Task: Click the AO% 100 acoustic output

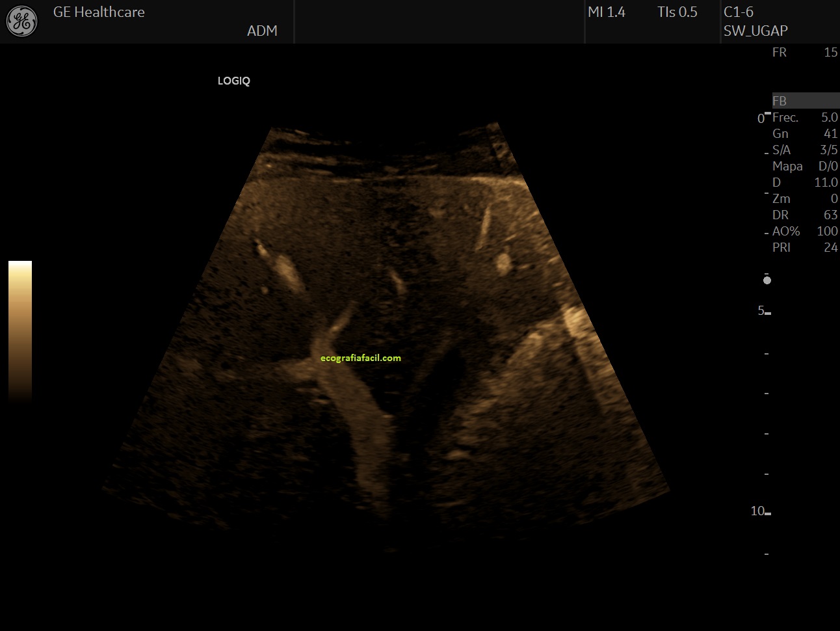Action: pos(805,232)
